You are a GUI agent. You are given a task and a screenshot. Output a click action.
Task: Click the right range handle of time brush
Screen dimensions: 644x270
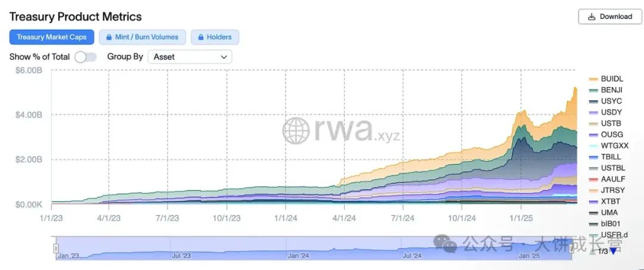click(x=571, y=249)
